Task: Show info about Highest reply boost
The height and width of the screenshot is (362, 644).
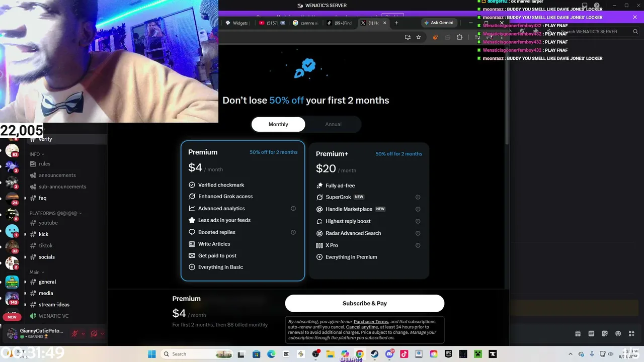Action: (x=418, y=221)
